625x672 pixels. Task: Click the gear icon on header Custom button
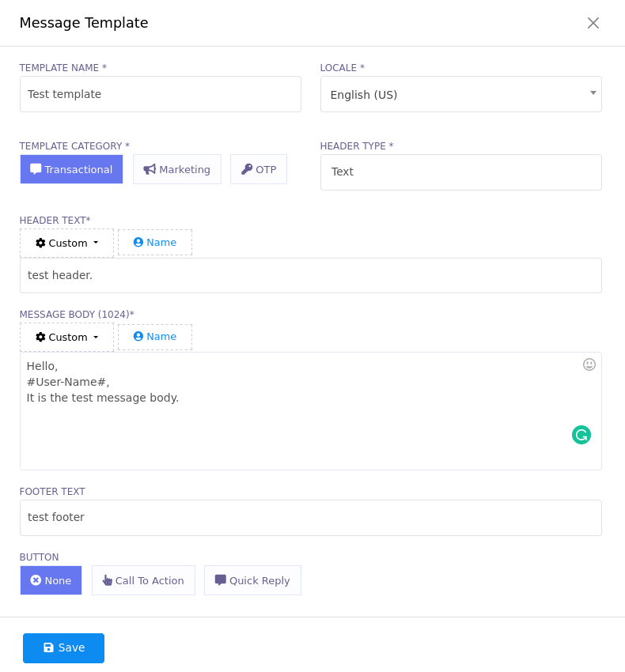[40, 243]
